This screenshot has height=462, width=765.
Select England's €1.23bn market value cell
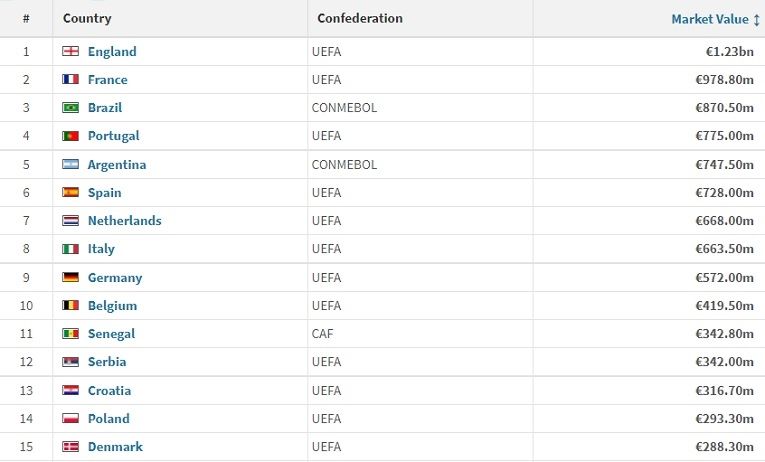[x=727, y=52]
